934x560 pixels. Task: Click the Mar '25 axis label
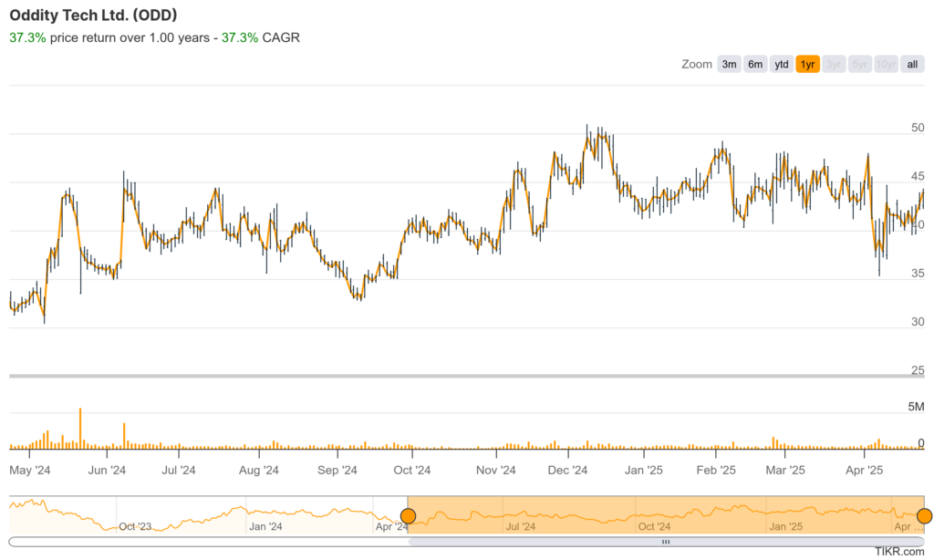tap(785, 470)
